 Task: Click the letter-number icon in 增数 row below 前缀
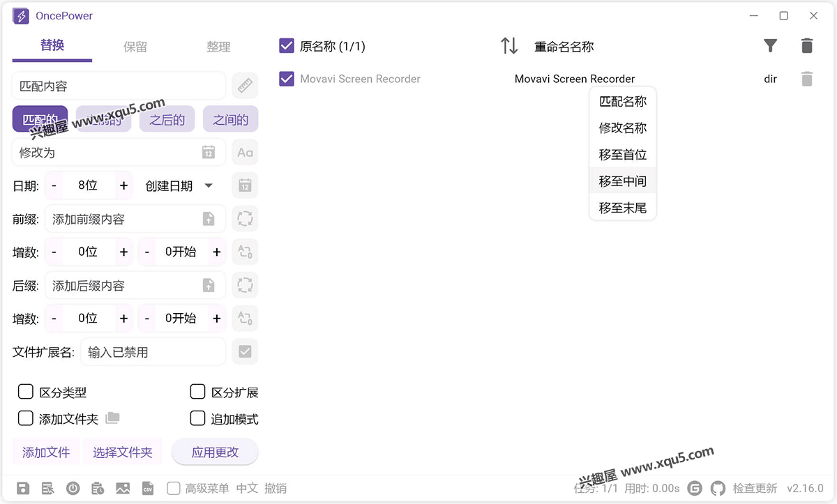(x=245, y=252)
